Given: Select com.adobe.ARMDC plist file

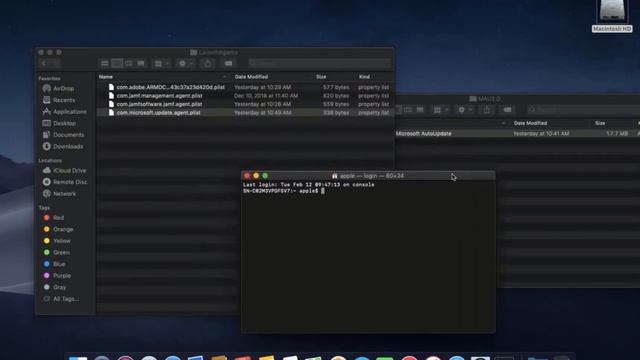Looking at the screenshot, I should [x=245, y=87].
